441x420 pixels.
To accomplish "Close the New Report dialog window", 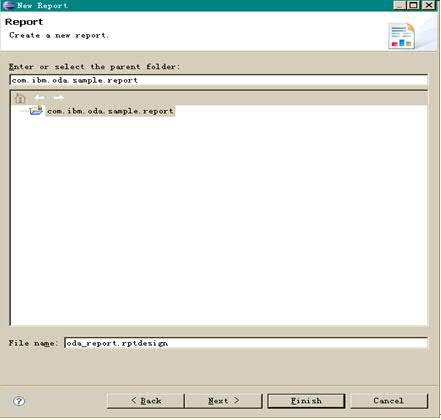I will tap(429, 5).
